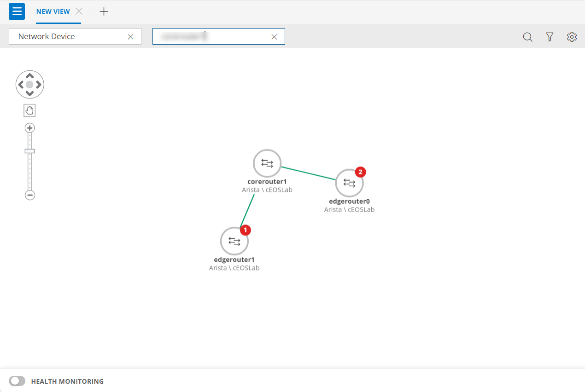Zoom out using the minus button
This screenshot has height=392, width=585.
(x=29, y=195)
